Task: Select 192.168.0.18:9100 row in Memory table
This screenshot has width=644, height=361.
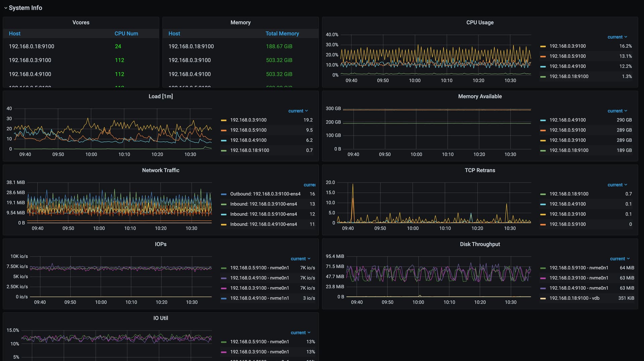Action: coord(191,46)
